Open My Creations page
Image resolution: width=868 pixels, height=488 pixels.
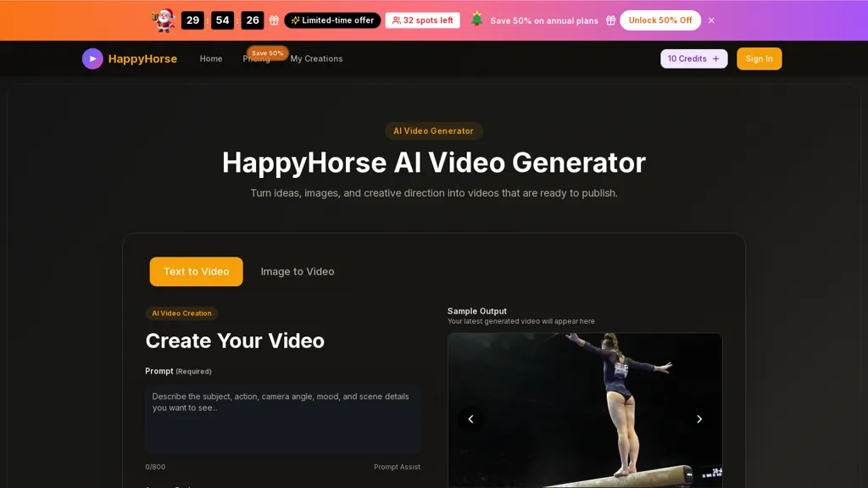click(316, 58)
